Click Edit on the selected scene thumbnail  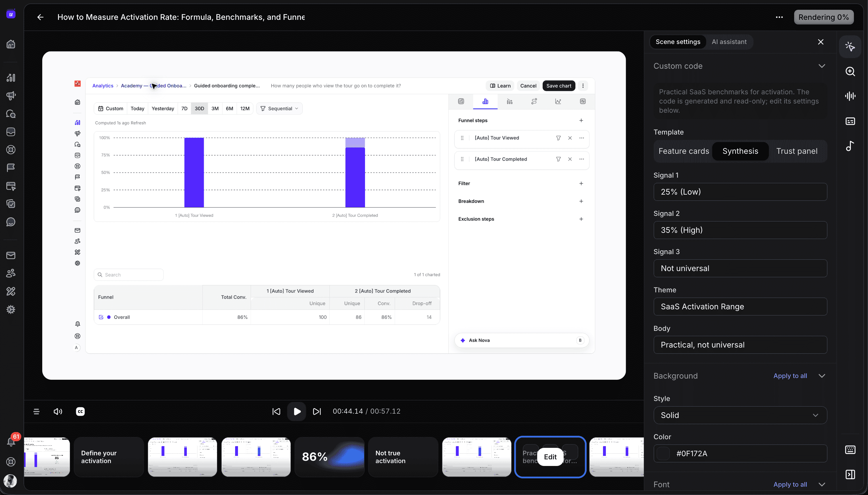(x=550, y=457)
